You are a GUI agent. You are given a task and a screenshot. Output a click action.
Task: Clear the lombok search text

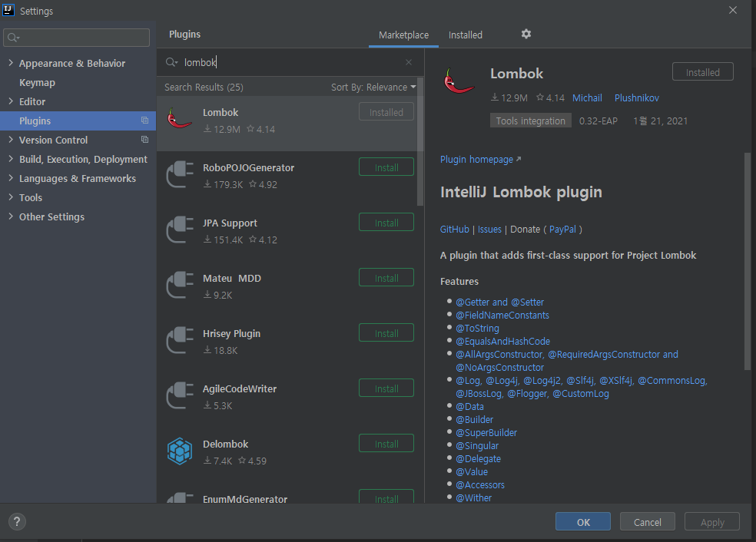[x=409, y=62]
